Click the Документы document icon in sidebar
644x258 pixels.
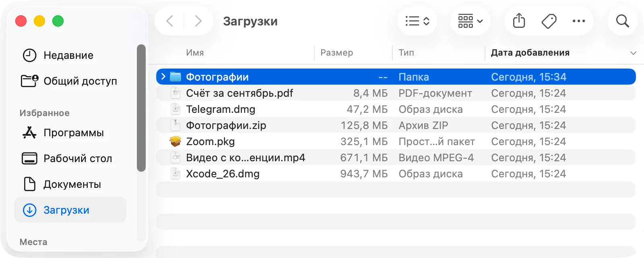point(29,184)
